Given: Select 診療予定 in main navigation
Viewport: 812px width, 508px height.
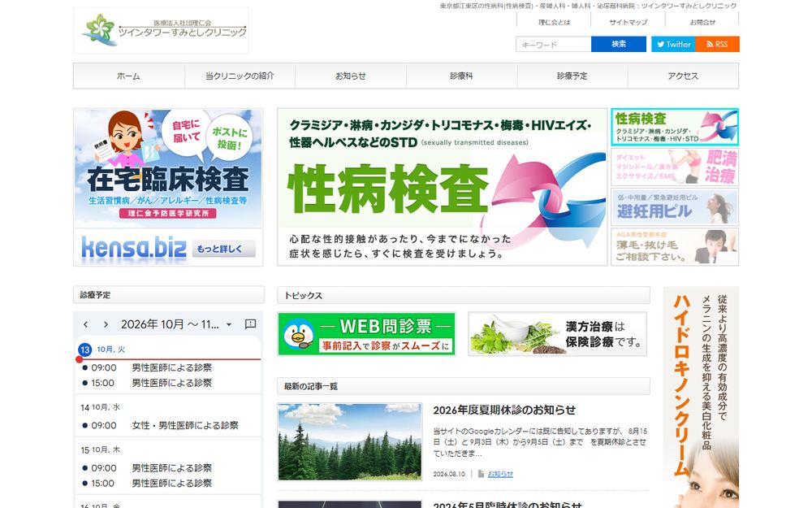Looking at the screenshot, I should (x=572, y=76).
